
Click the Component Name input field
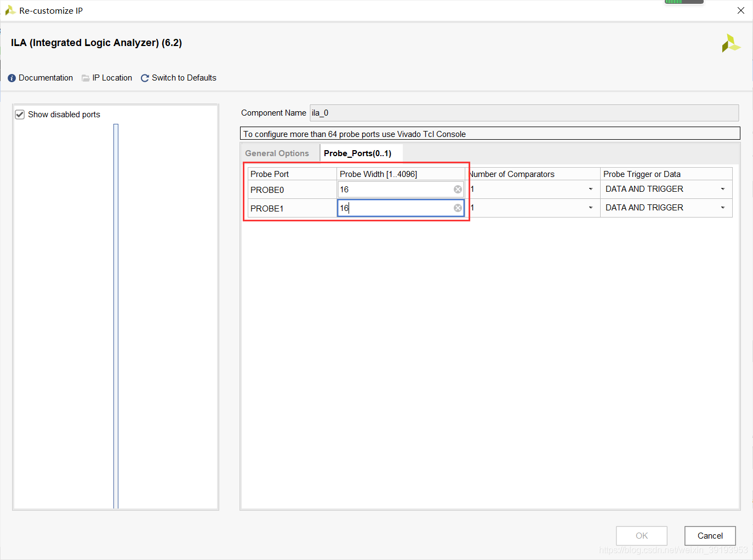tap(524, 113)
